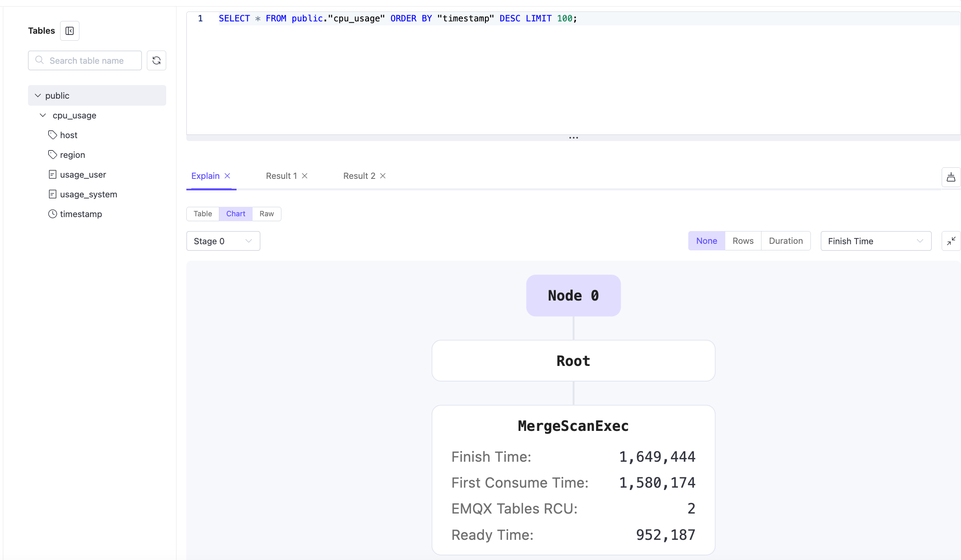
Task: Refresh the tables list
Action: pyautogui.click(x=156, y=60)
